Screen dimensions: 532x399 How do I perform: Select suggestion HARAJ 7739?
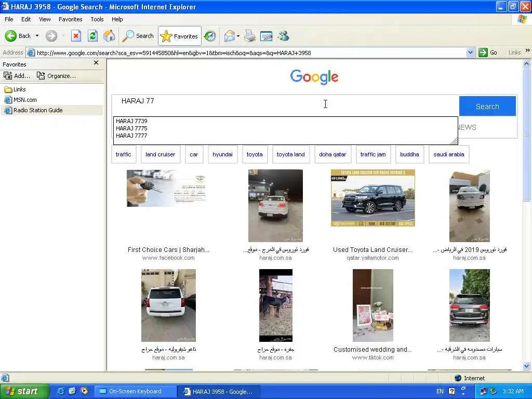click(x=131, y=121)
